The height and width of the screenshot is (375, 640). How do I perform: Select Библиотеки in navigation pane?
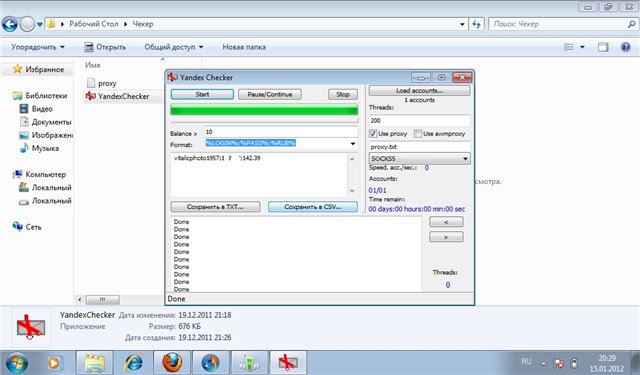click(x=40, y=96)
